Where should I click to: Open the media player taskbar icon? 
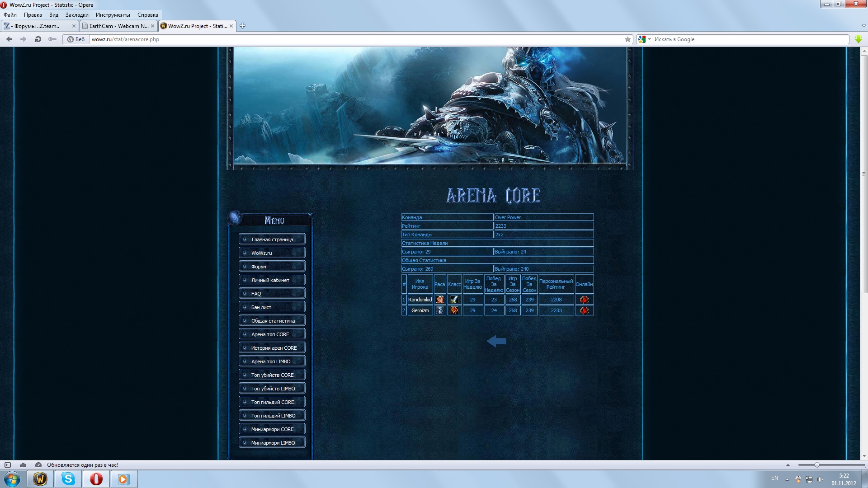tap(124, 479)
